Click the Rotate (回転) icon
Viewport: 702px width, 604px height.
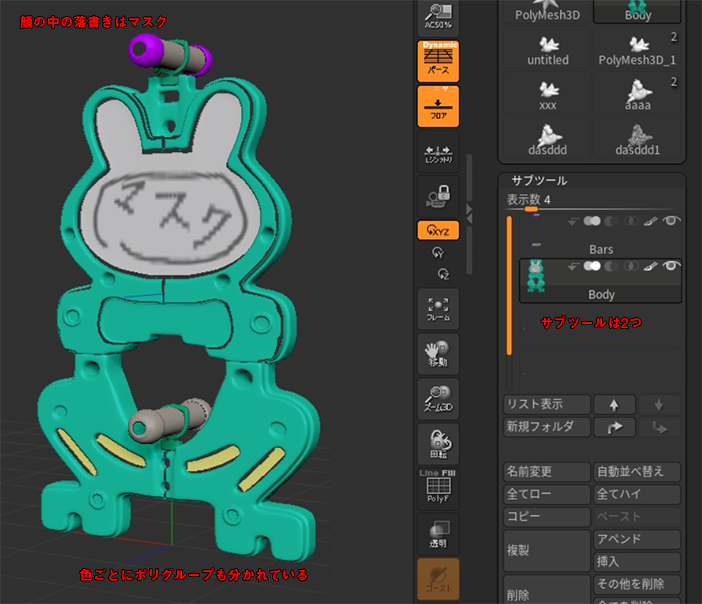point(438,444)
